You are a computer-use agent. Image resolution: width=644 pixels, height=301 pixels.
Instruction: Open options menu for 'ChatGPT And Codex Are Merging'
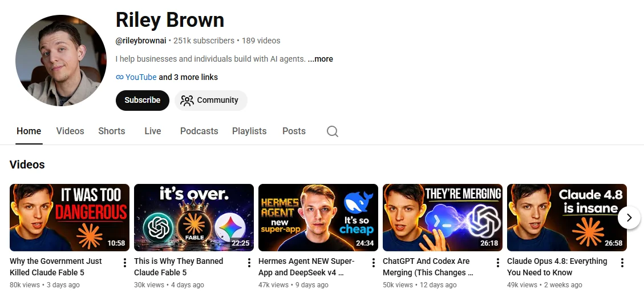coord(498,263)
